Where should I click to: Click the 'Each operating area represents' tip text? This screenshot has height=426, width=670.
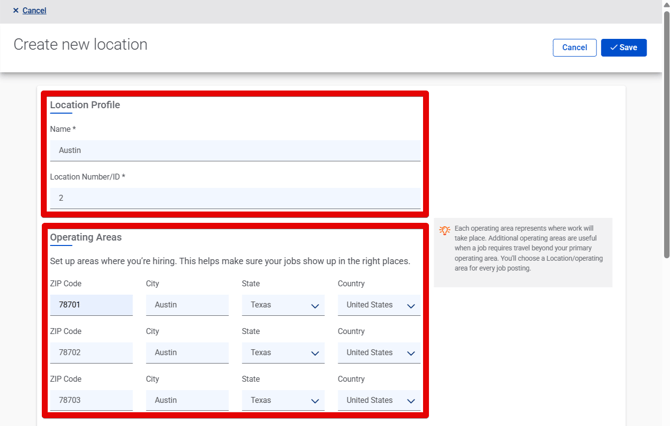click(x=529, y=248)
